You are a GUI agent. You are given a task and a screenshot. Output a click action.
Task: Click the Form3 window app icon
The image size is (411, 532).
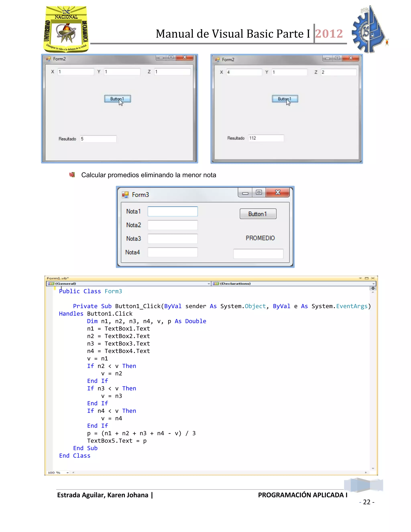coord(125,195)
